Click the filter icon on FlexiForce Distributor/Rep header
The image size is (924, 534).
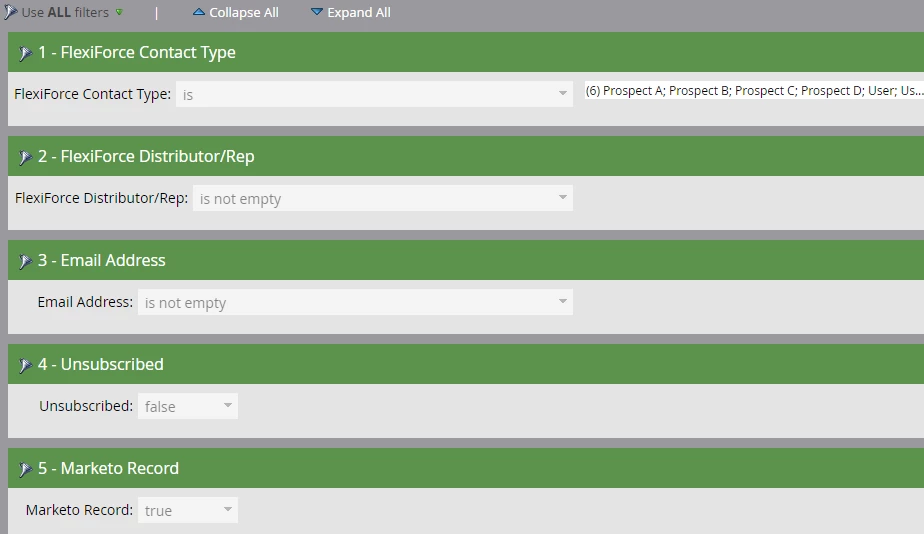point(25,157)
